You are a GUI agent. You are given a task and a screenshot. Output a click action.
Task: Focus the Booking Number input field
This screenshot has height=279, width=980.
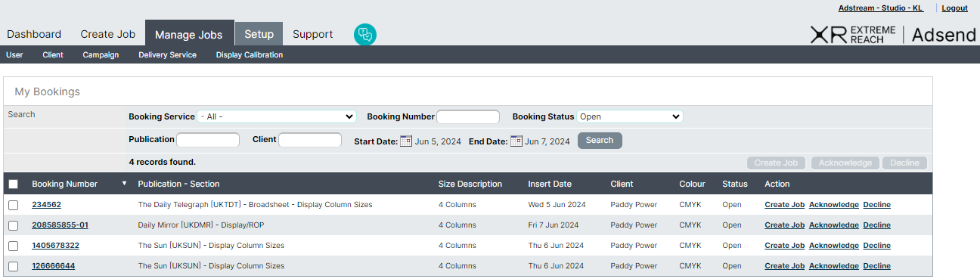point(468,116)
